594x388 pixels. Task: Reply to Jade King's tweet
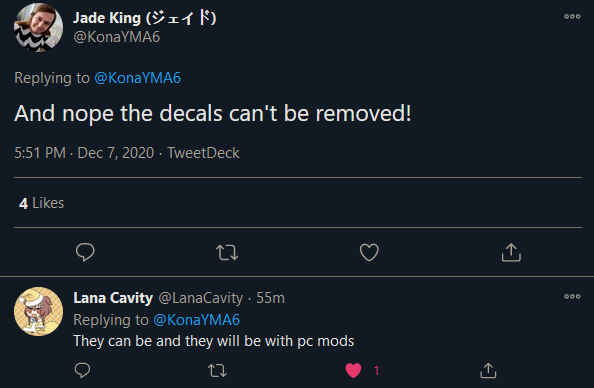[85, 252]
